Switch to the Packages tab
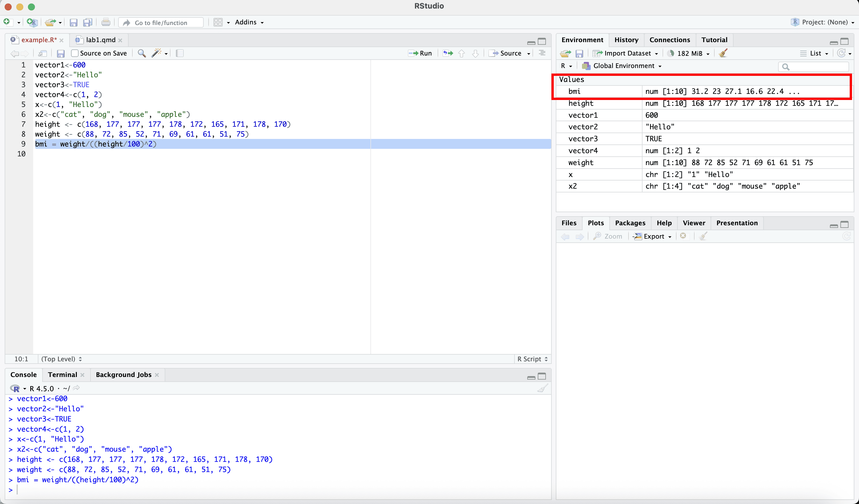Screen dimensions: 859x504 [630, 223]
